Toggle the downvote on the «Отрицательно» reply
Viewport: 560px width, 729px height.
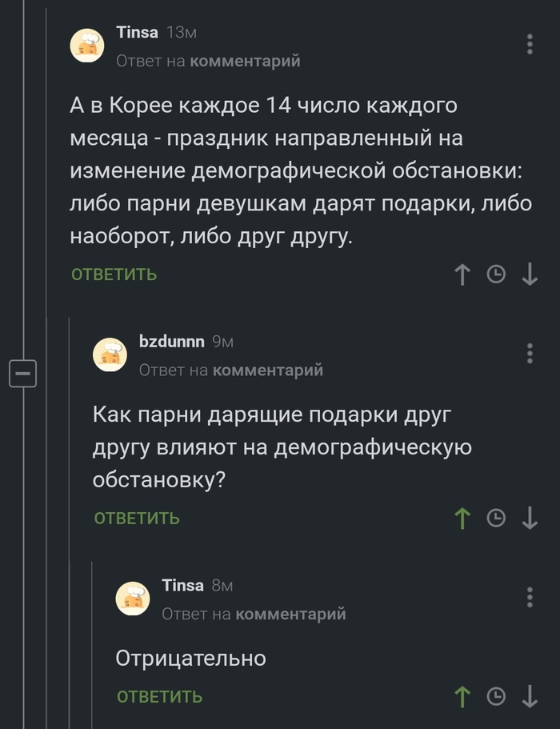530,697
